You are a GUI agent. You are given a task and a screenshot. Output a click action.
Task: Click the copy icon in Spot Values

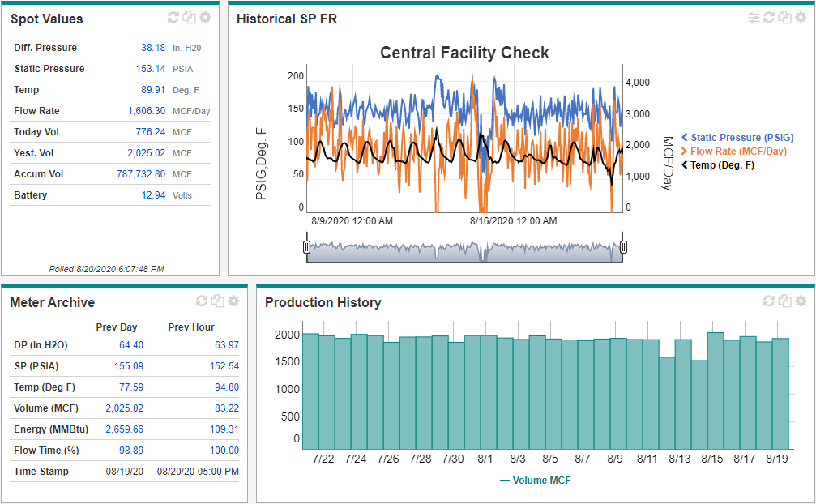189,18
